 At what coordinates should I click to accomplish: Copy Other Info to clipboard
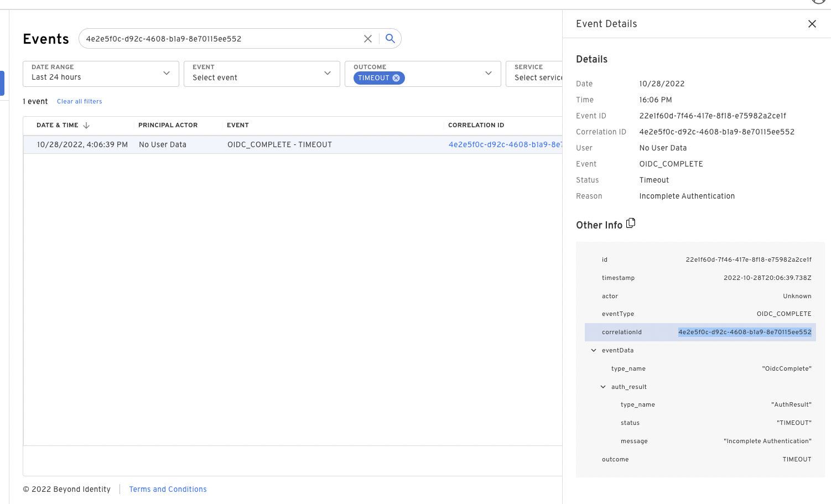(631, 224)
